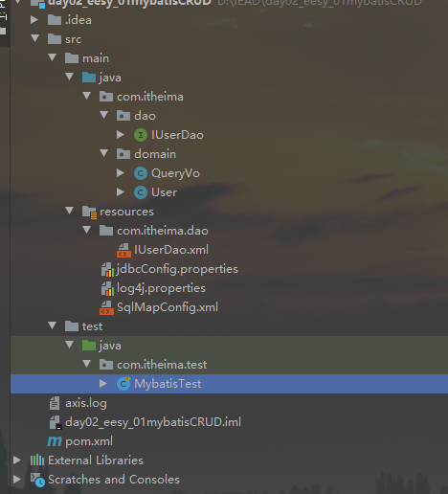Collapse the dao package arrow

[104, 115]
